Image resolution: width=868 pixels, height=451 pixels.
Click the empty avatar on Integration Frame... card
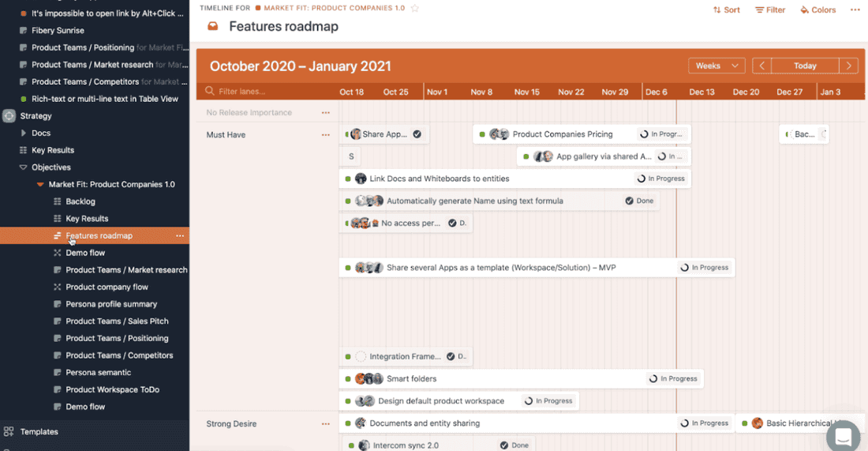[361, 357]
